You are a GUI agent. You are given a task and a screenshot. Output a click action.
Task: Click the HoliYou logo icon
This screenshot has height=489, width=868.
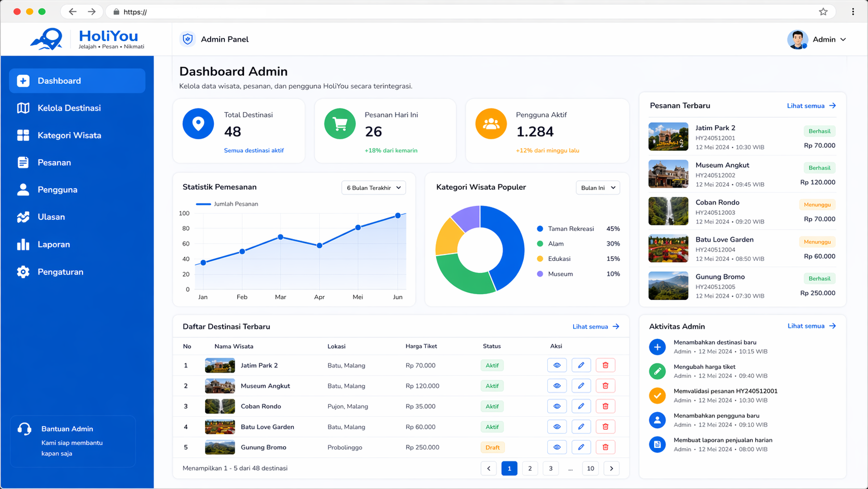click(x=47, y=39)
